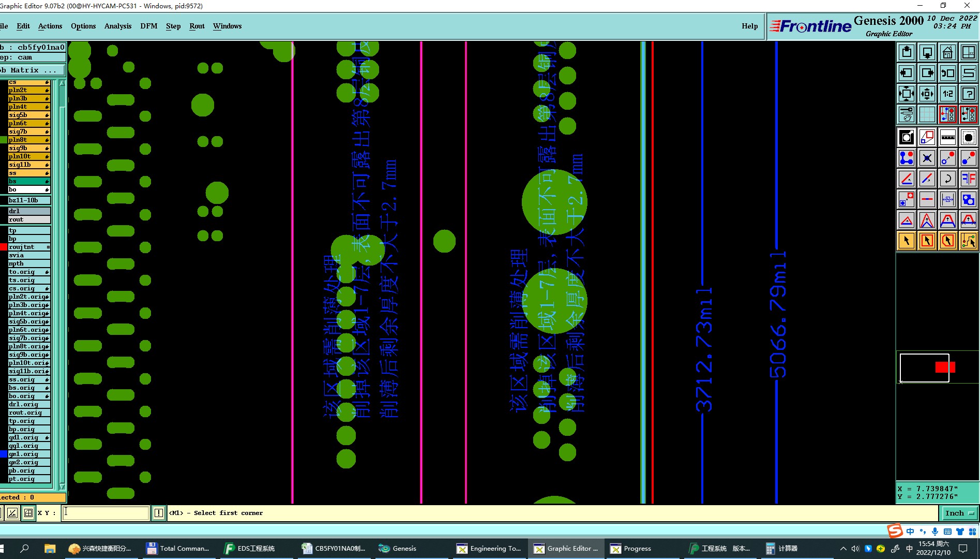Toggle the snap-to-traffic-light red icon on left
980x559 pixels.
click(948, 114)
